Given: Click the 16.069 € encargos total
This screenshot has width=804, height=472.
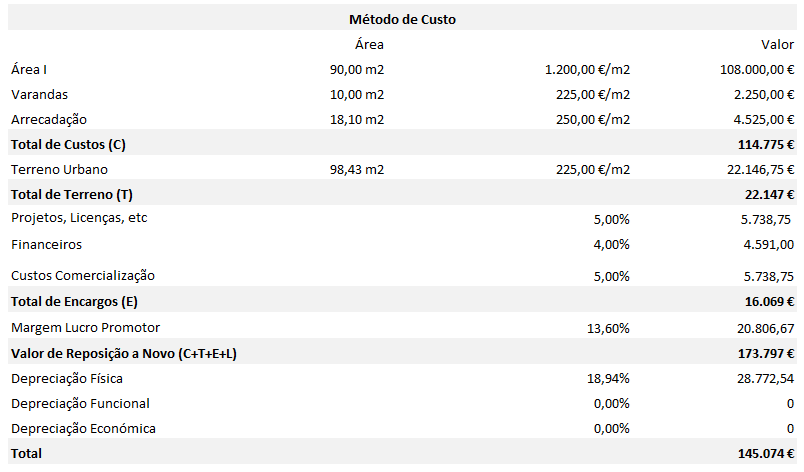Looking at the screenshot, I should coord(768,301).
